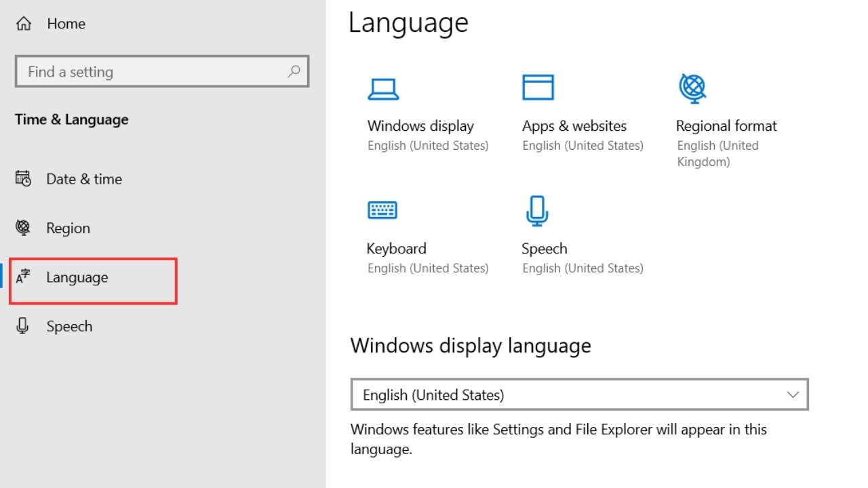The image size is (868, 488).
Task: Click English (United States) under Apps & websites
Action: 583,146
